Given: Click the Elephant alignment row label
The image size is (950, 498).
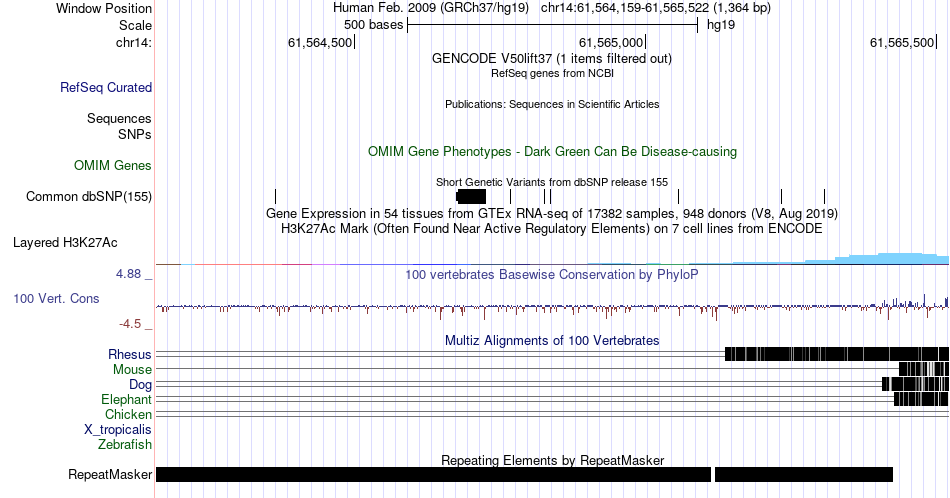Looking at the screenshot, I should click(127, 399).
